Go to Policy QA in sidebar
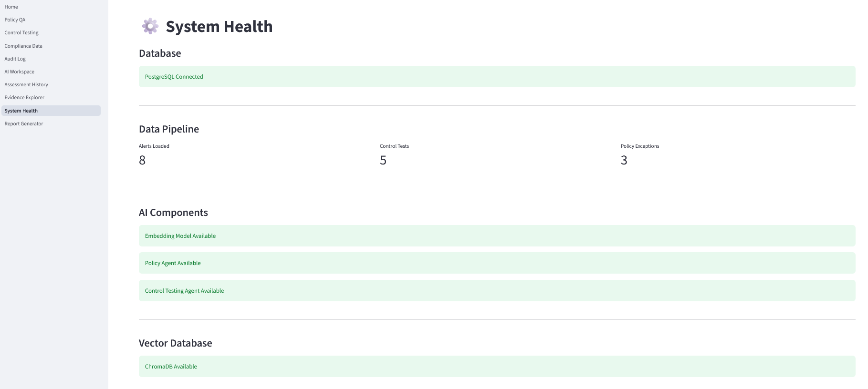 pyautogui.click(x=15, y=20)
